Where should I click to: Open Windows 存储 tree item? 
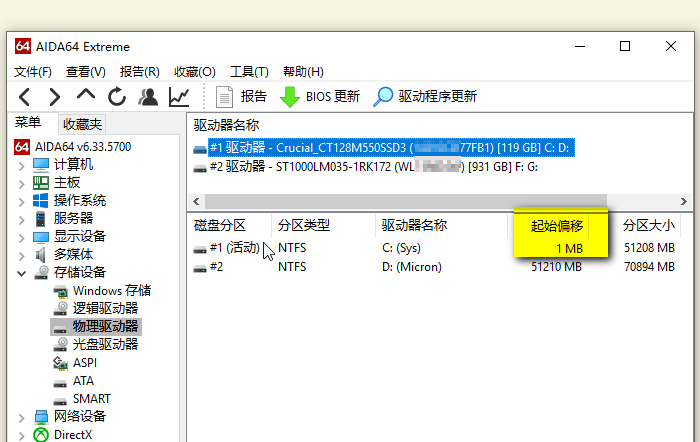click(x=112, y=291)
